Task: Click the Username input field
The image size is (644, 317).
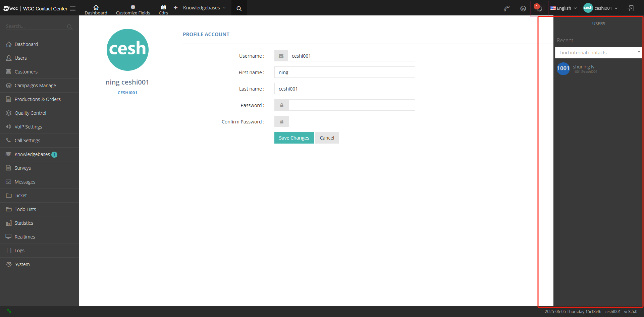Action: [351, 56]
